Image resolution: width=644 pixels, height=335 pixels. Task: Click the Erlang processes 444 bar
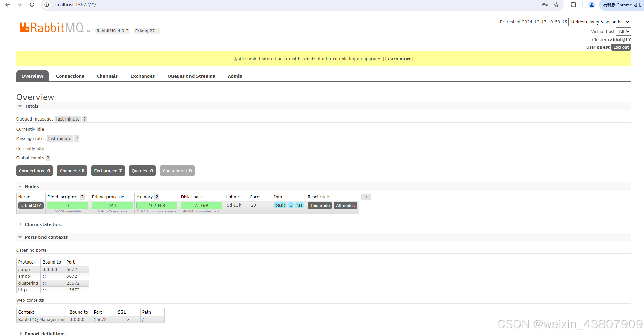[112, 205]
